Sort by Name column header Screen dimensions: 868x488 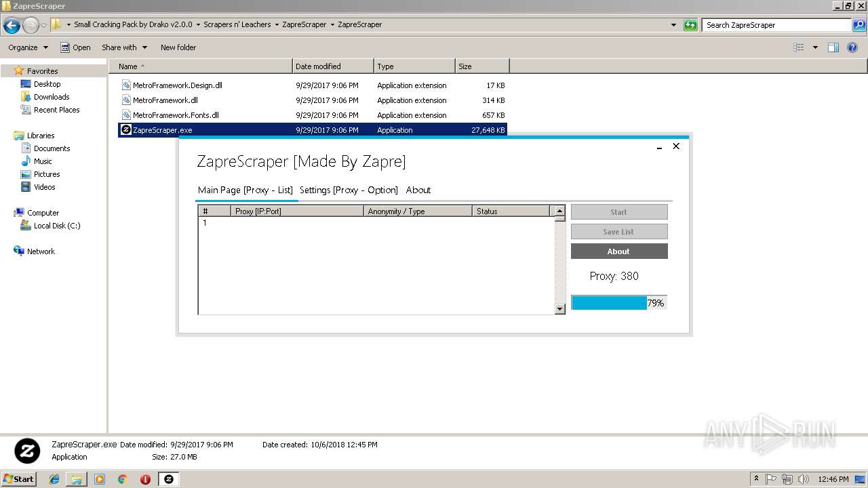click(x=201, y=66)
